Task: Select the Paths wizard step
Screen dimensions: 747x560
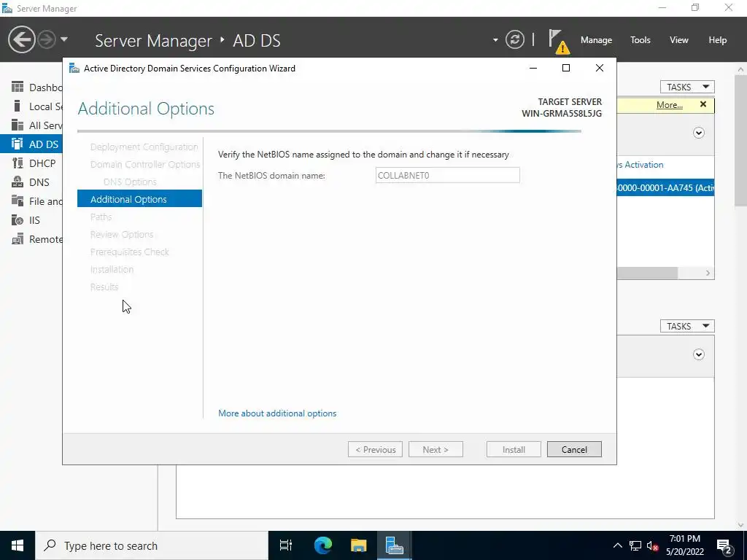Action: pyautogui.click(x=101, y=217)
